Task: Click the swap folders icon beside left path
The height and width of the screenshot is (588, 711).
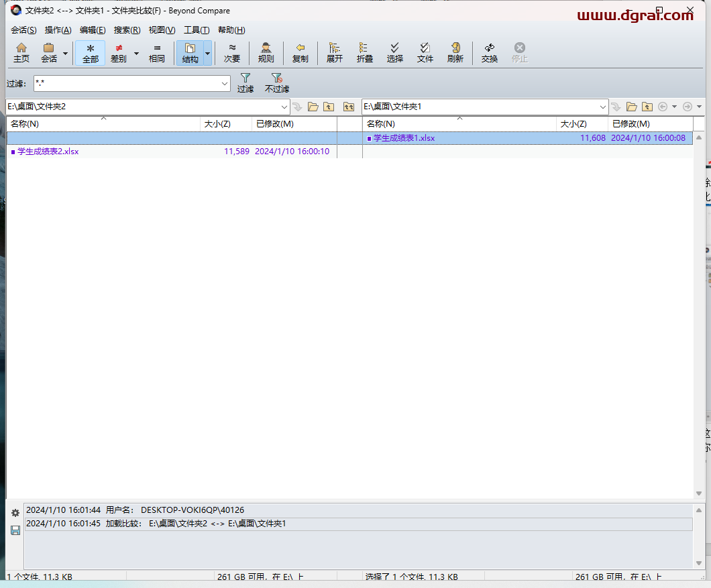Action: click(x=349, y=107)
